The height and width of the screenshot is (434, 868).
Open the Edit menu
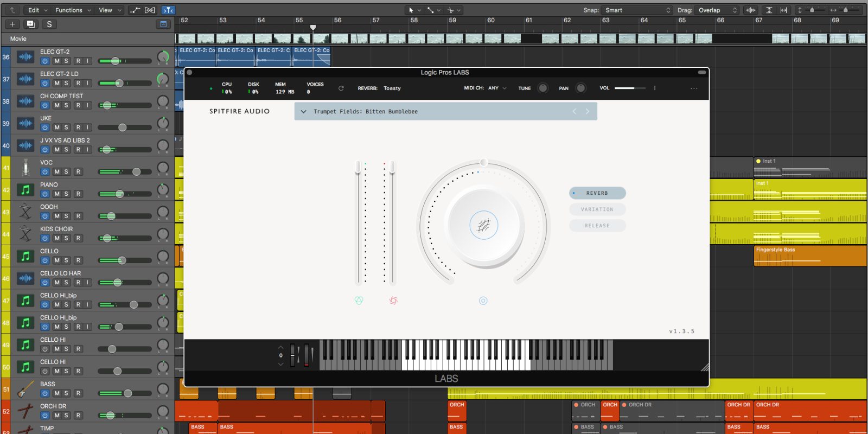(x=37, y=10)
